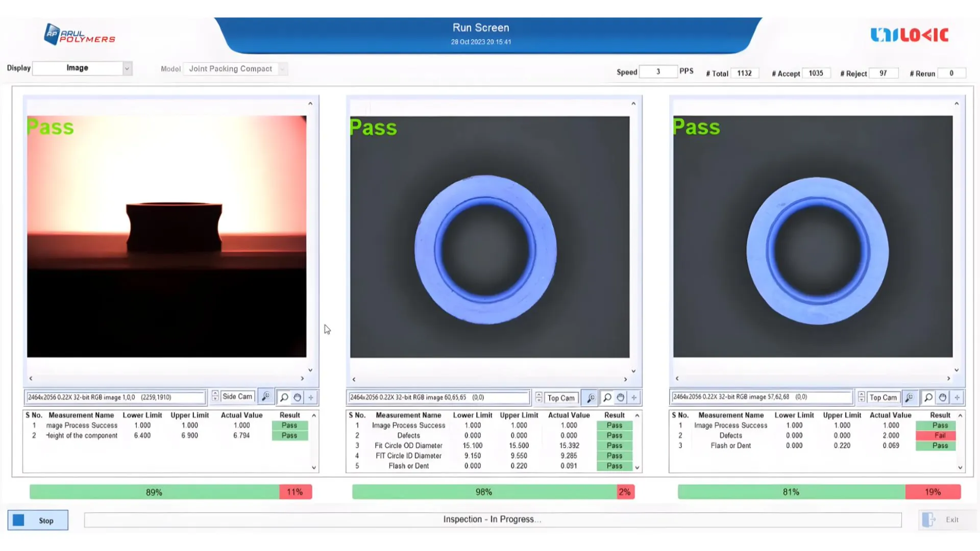This screenshot has height=551, width=980.
Task: Click the 89% pass rate bar
Action: pyautogui.click(x=154, y=492)
